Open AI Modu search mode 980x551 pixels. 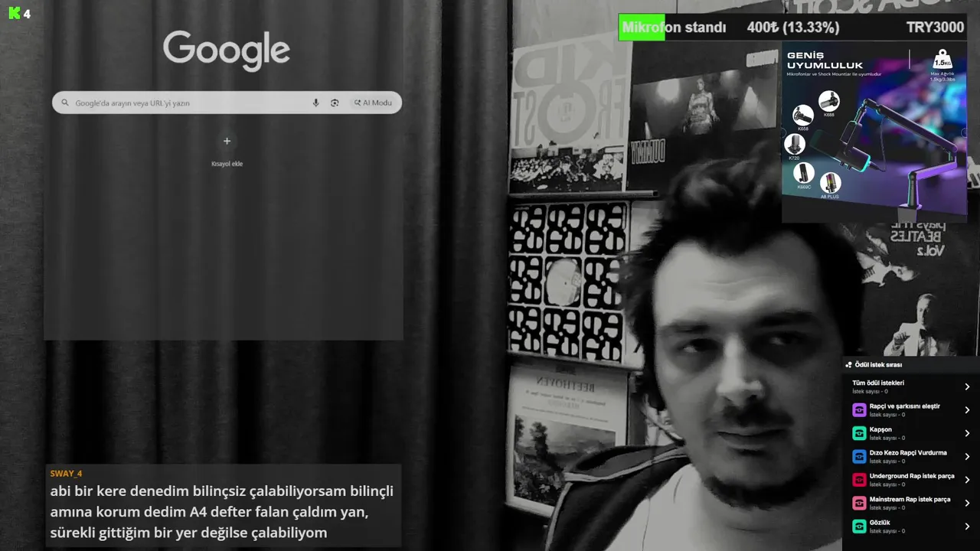click(x=373, y=103)
